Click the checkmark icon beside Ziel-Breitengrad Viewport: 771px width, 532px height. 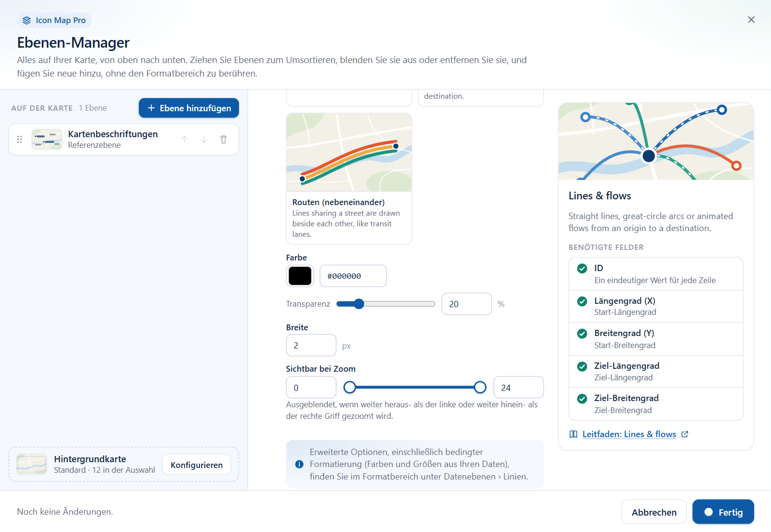(x=582, y=399)
